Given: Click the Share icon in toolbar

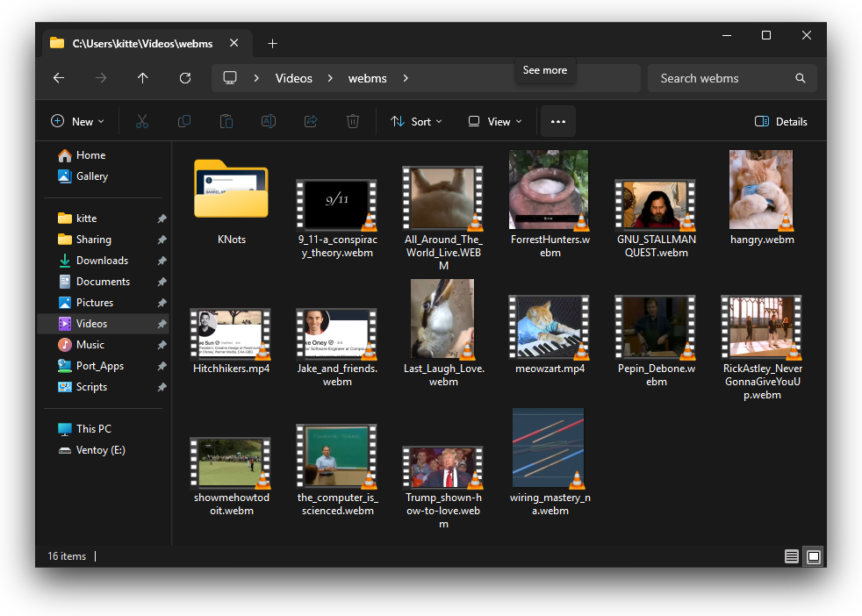Looking at the screenshot, I should click(311, 121).
